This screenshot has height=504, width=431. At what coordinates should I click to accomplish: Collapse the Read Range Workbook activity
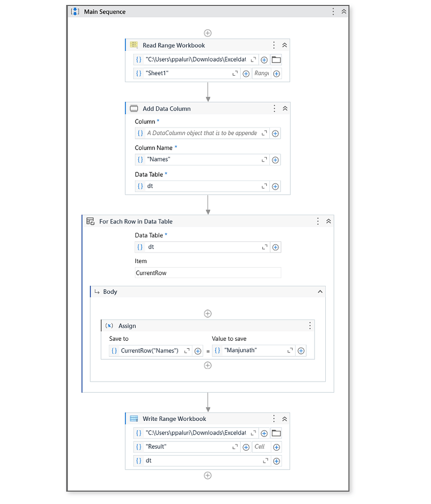pos(284,45)
